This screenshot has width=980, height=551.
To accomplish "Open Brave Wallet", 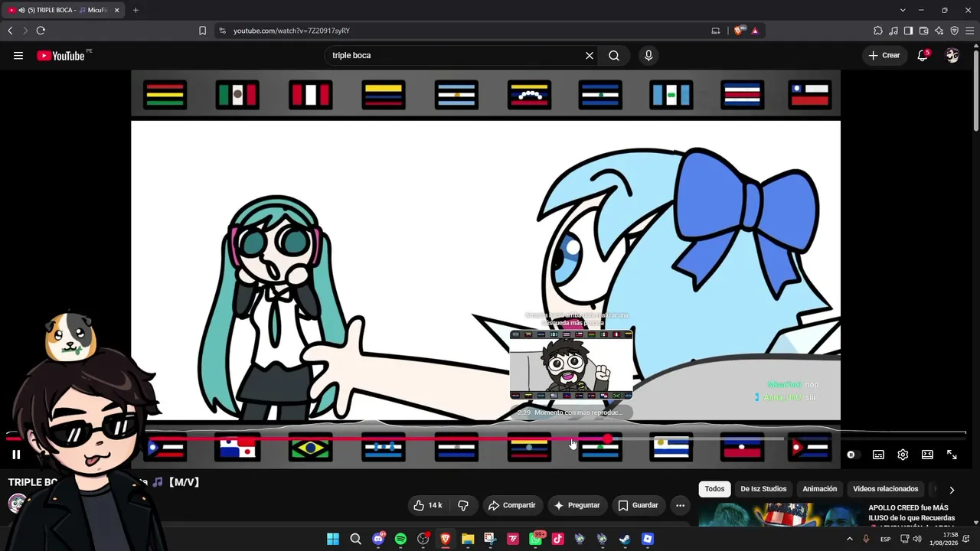I will pyautogui.click(x=923, y=31).
